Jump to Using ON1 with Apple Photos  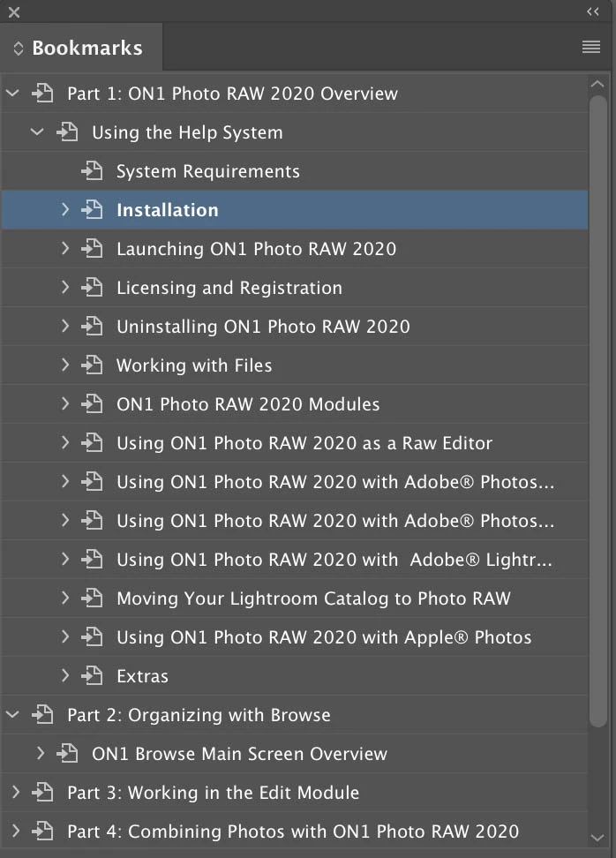(324, 637)
